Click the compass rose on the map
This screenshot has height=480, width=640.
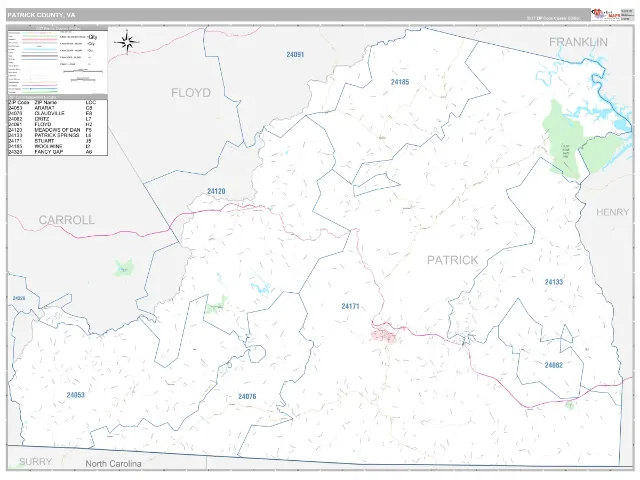tap(126, 42)
